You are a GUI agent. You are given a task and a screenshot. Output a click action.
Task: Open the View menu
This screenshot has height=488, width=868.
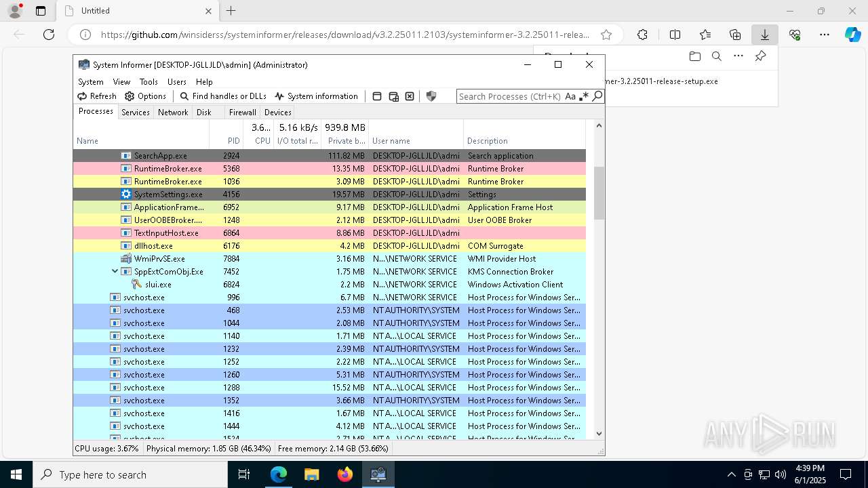(121, 81)
